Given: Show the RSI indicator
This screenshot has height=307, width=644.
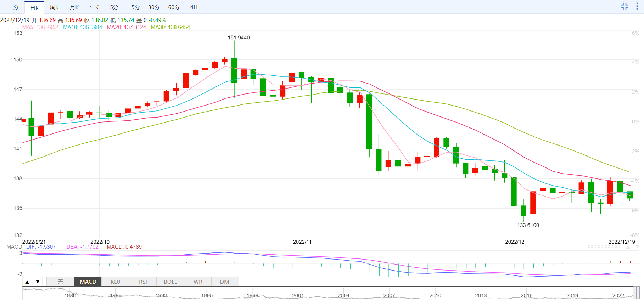Looking at the screenshot, I should (x=143, y=282).
